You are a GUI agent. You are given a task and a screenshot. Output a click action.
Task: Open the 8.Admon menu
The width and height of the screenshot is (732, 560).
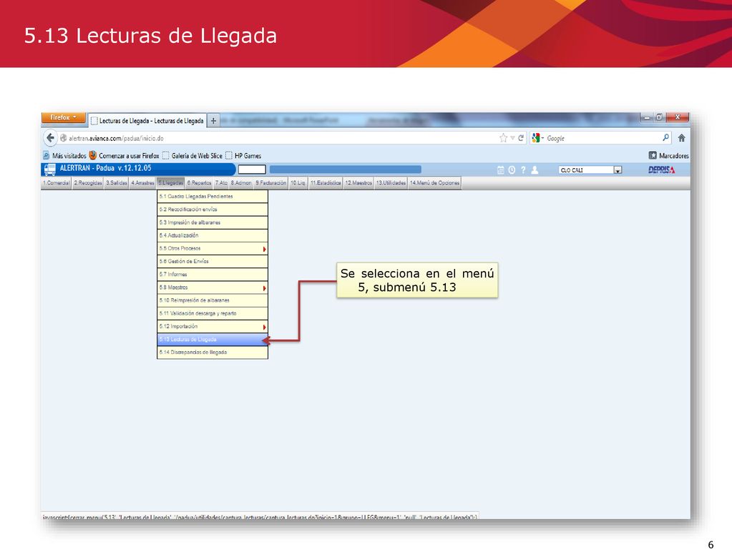click(x=241, y=183)
